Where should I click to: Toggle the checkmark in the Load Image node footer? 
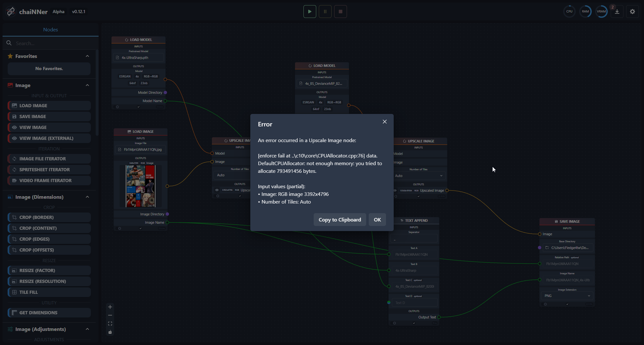(x=140, y=229)
